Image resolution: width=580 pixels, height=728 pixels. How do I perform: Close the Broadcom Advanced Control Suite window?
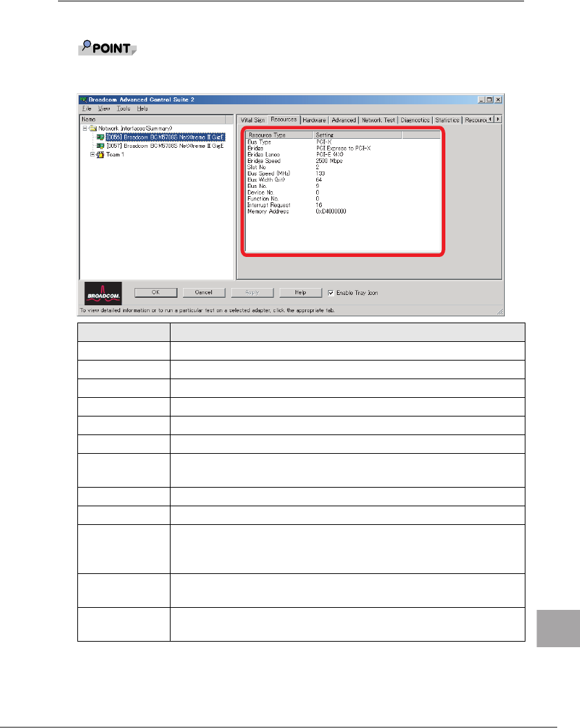pyautogui.click(x=498, y=99)
